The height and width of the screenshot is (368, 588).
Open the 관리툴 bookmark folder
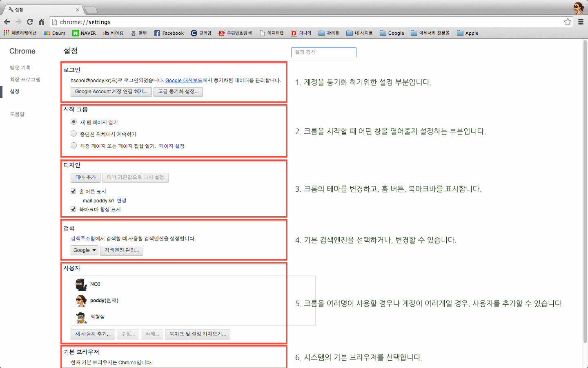tap(329, 33)
